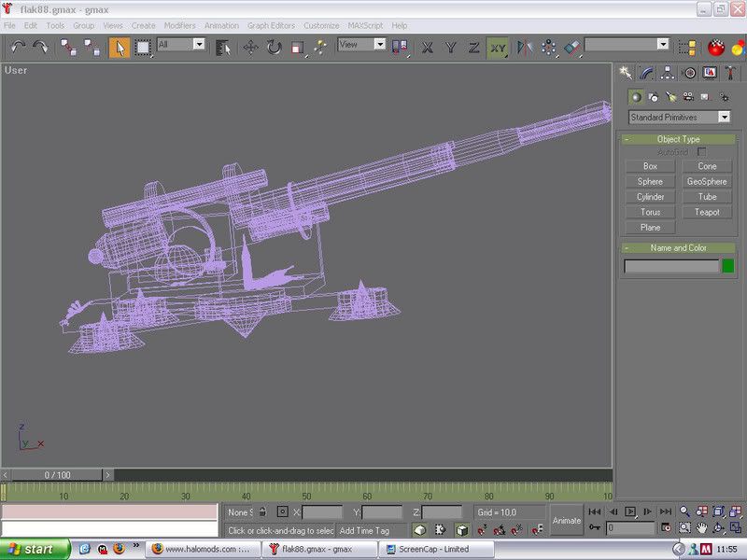The width and height of the screenshot is (747, 560).
Task: Collapse the Name and Color rollout
Action: point(679,247)
